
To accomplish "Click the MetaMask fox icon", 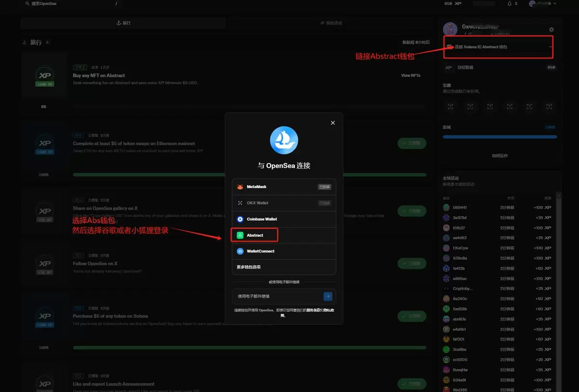I will (240, 187).
